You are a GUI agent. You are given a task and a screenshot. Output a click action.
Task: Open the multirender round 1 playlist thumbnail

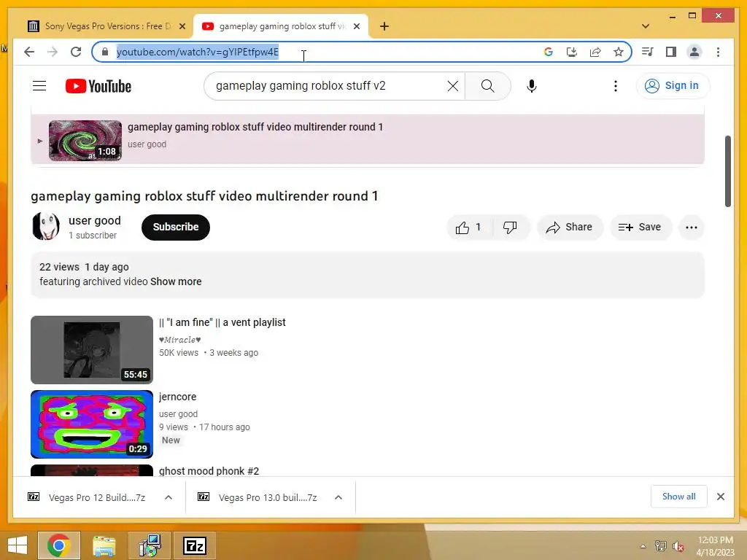click(x=85, y=141)
